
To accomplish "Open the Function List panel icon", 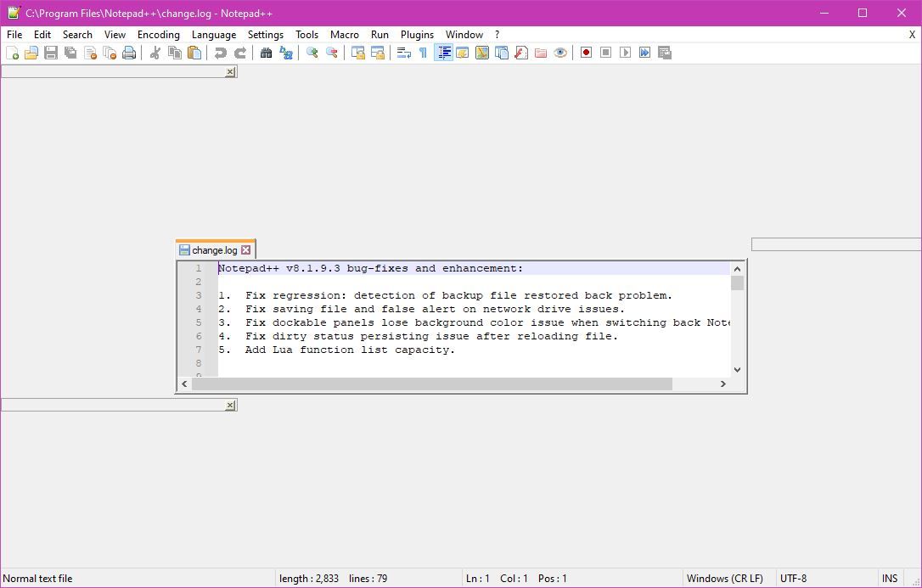I will click(521, 53).
